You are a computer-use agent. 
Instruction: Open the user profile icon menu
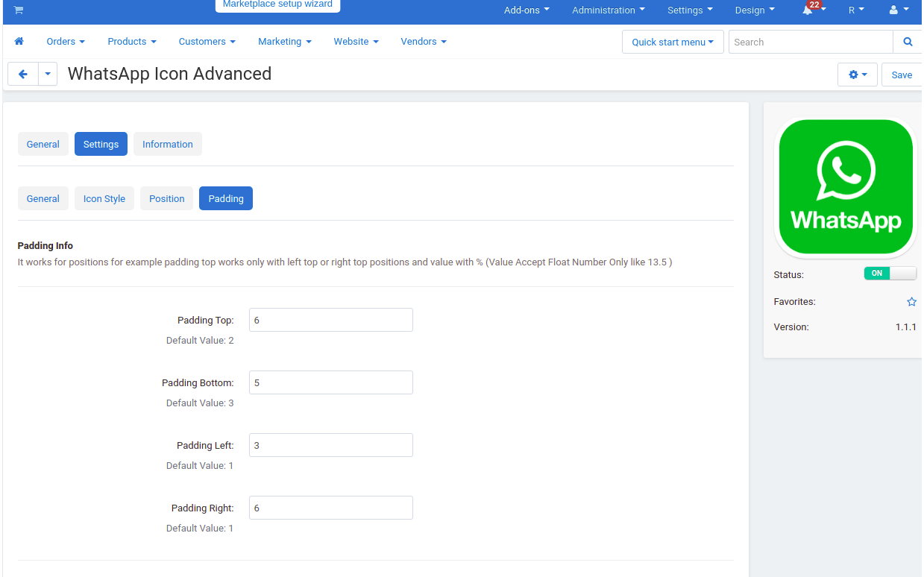pos(899,10)
